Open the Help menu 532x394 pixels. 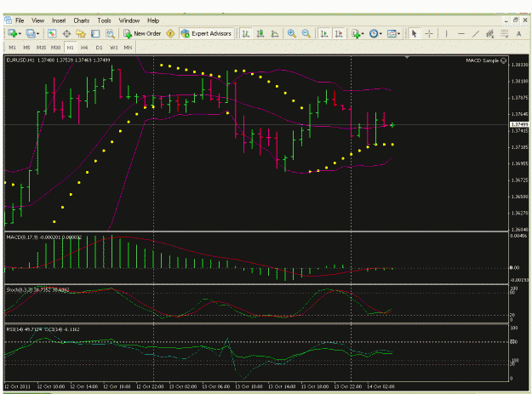(153, 20)
